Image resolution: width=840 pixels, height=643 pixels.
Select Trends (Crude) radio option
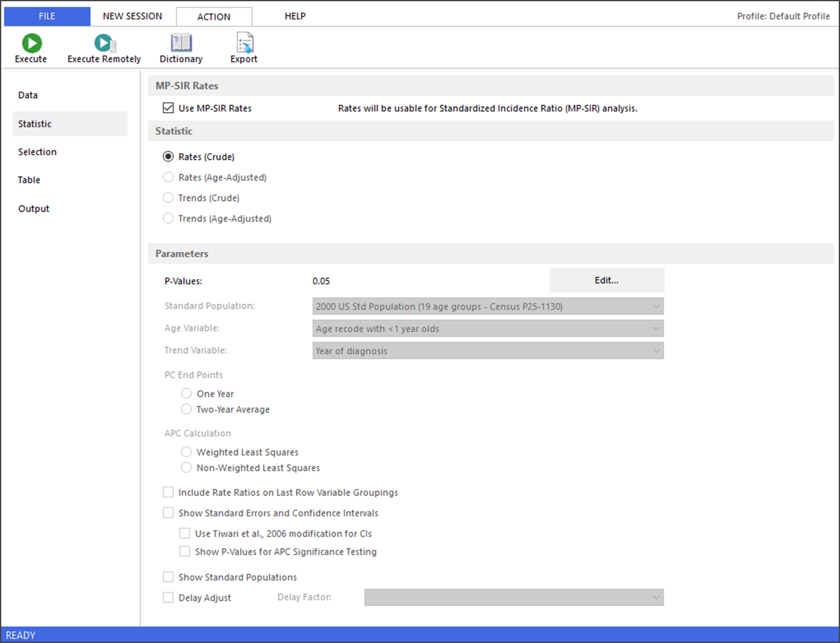coord(168,198)
